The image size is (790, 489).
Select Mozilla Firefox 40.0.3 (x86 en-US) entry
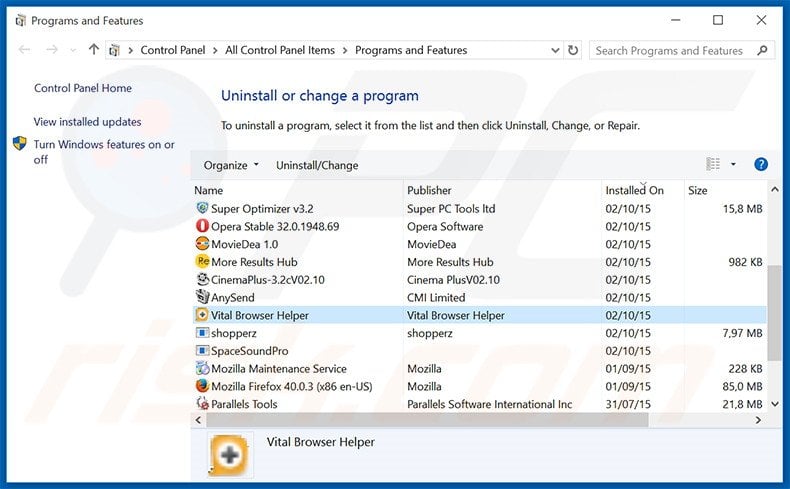click(x=479, y=386)
